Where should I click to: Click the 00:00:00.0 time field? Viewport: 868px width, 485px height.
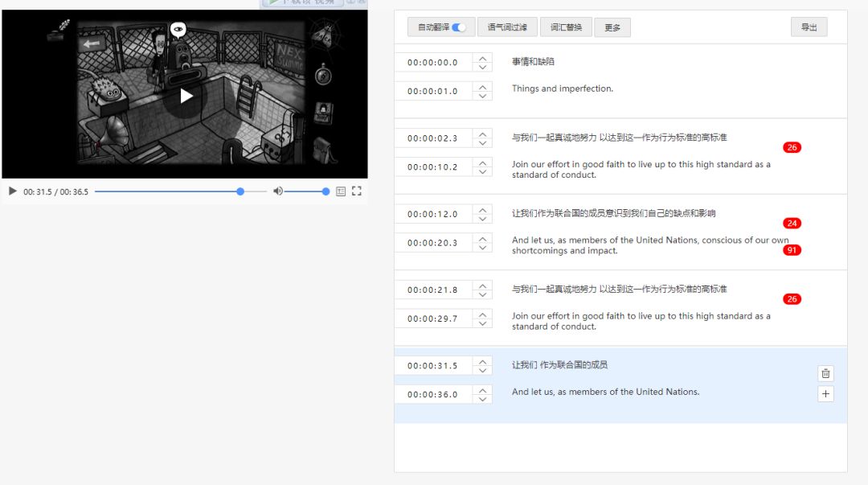[x=433, y=63]
